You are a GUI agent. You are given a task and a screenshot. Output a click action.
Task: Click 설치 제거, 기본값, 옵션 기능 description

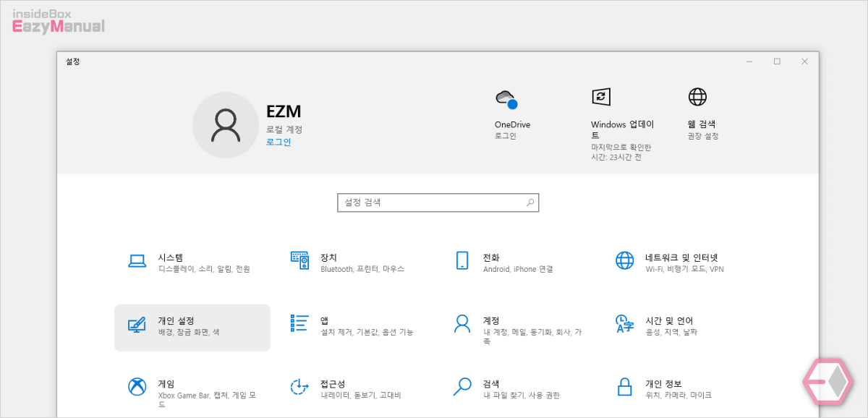point(367,332)
